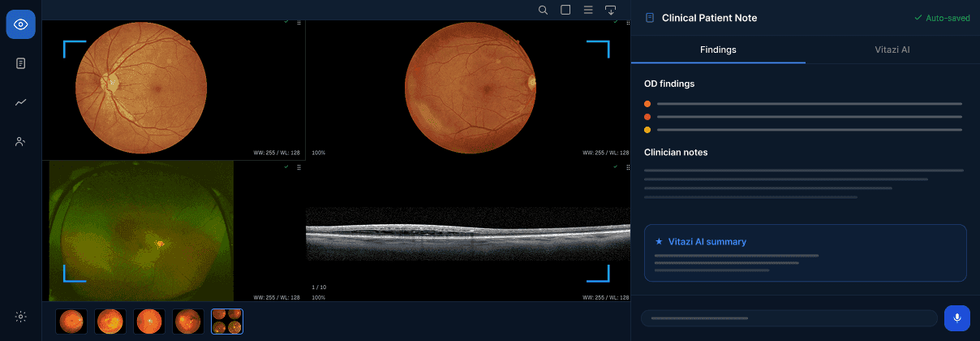Open the document notes icon in the left sidebar
The height and width of the screenshot is (341, 980).
coord(20,63)
